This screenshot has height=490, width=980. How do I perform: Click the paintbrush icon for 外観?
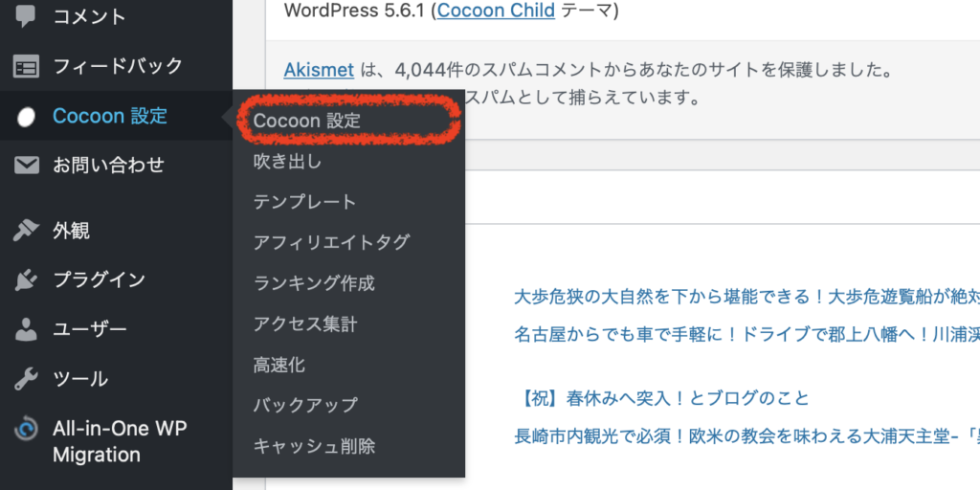[x=26, y=232]
